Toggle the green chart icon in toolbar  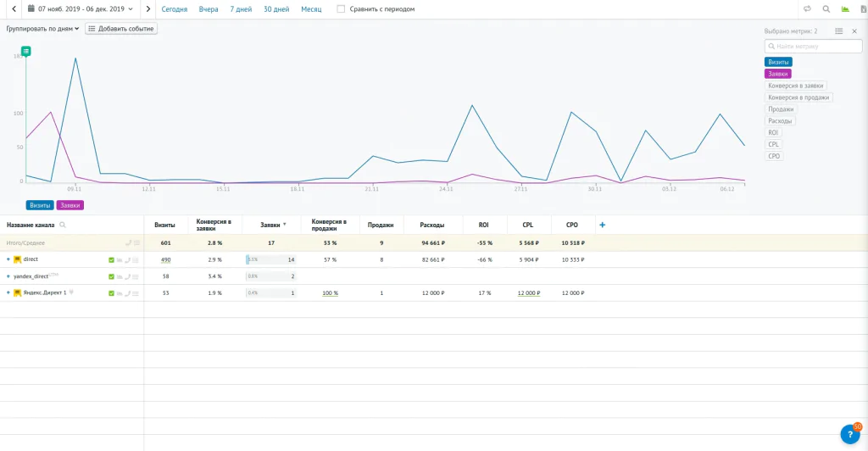[845, 8]
